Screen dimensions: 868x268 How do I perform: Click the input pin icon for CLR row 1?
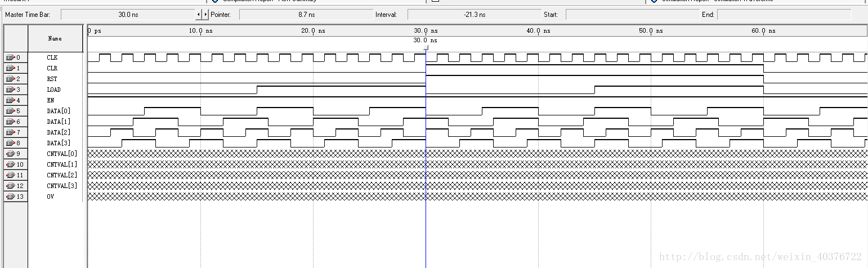pos(10,68)
